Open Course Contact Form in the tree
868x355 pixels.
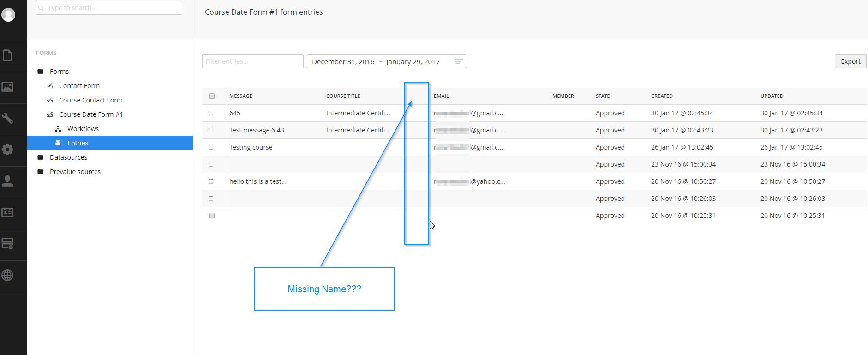point(91,100)
